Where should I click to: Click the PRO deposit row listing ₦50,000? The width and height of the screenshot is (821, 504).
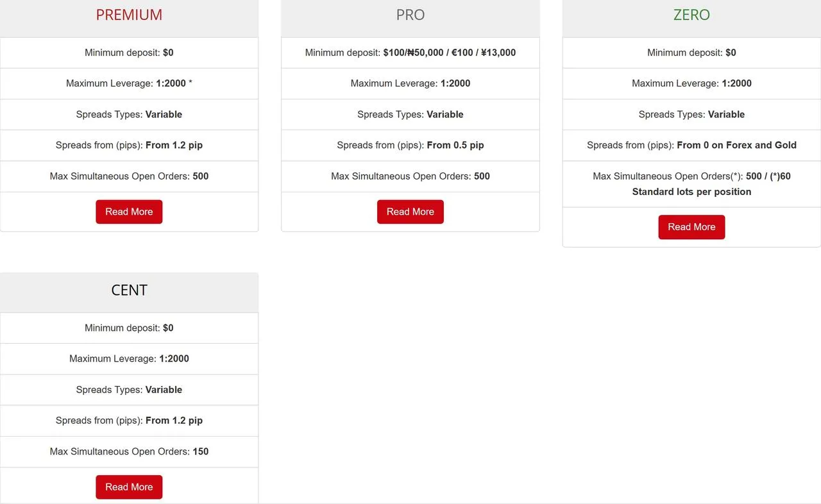410,53
